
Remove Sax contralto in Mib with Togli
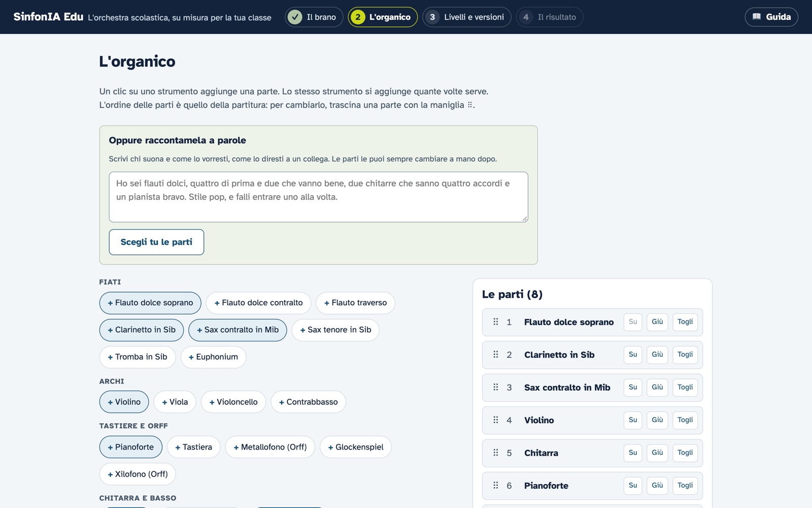click(685, 387)
